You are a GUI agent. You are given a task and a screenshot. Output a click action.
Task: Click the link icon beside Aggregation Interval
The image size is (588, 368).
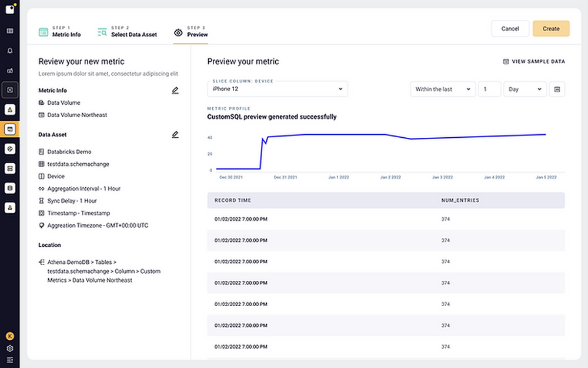tap(41, 188)
